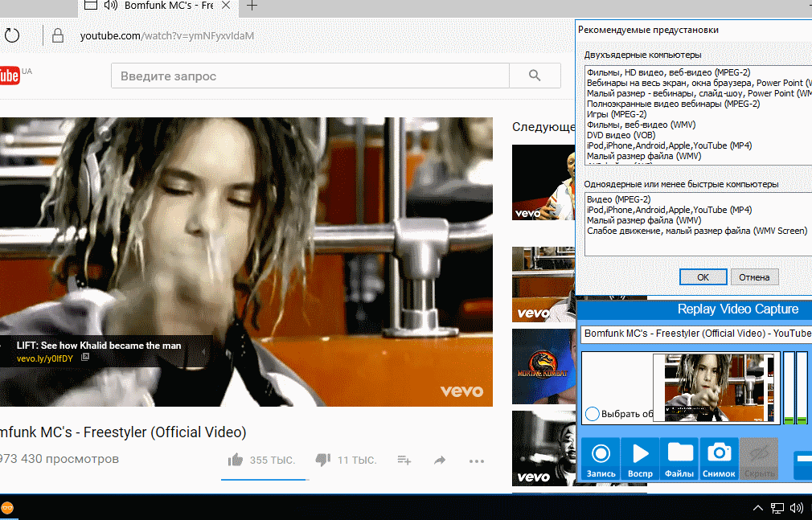Click the youtube.com address bar URL
The height and width of the screenshot is (520, 812).
pyautogui.click(x=167, y=35)
